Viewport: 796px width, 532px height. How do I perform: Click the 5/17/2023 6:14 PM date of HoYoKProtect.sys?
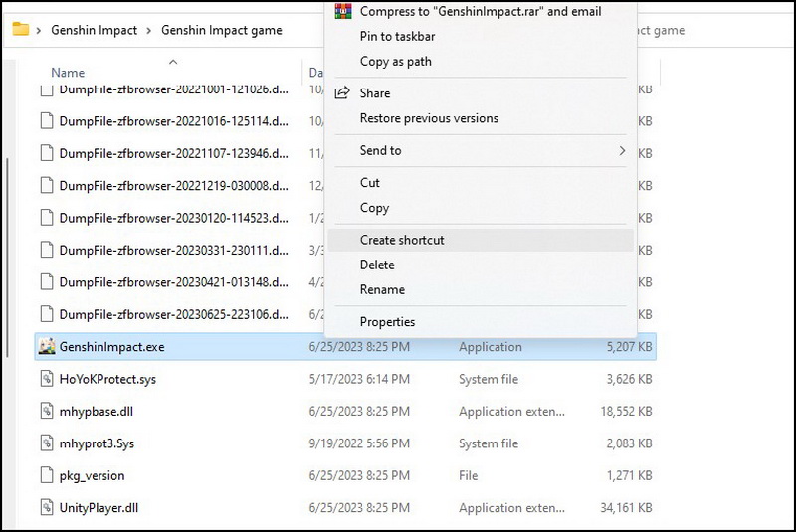tap(359, 379)
